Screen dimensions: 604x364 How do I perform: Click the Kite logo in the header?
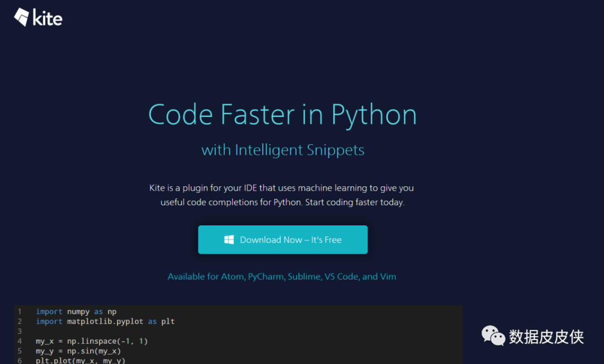[x=38, y=17]
